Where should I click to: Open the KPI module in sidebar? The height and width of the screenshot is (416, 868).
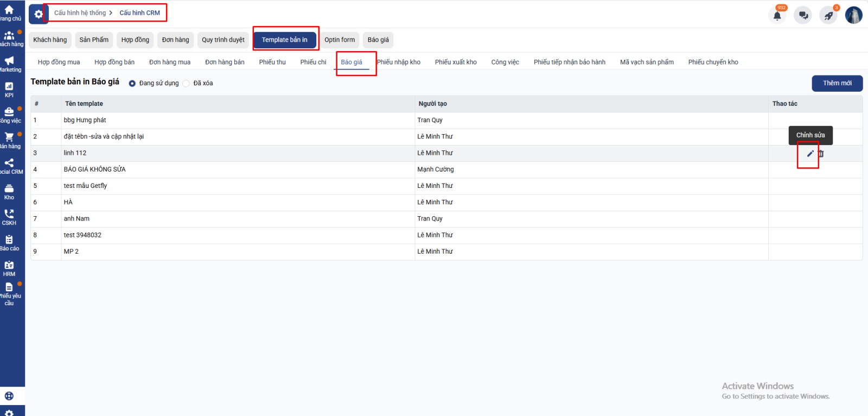pos(9,90)
